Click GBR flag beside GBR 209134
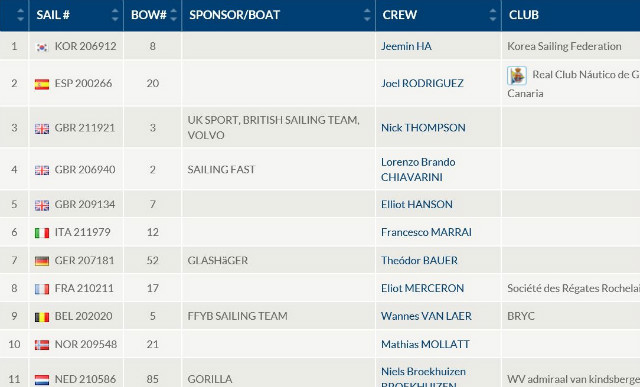 tap(42, 205)
